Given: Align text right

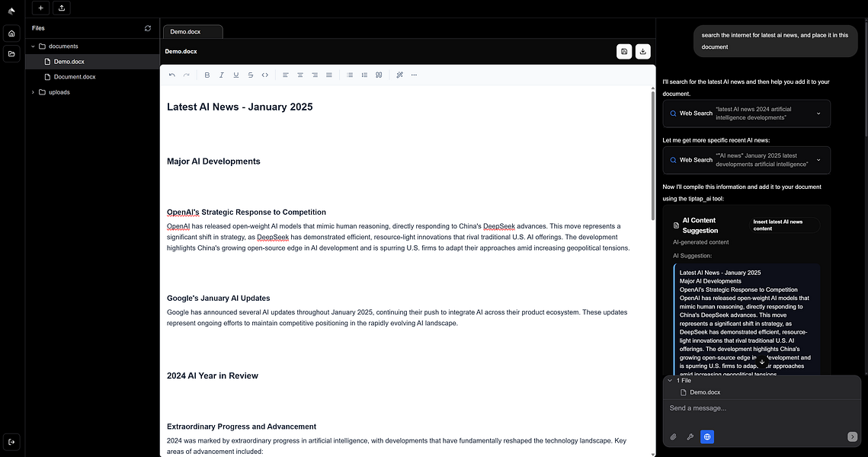Looking at the screenshot, I should click(x=315, y=75).
